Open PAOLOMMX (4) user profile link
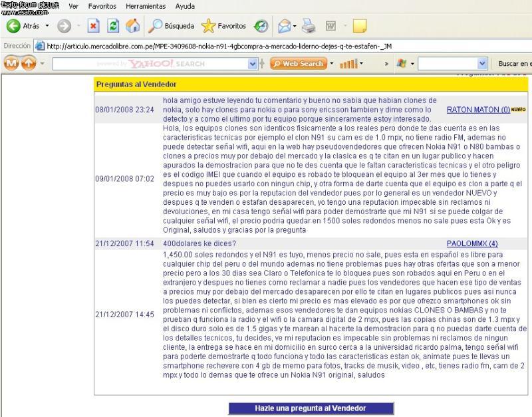This screenshot has width=532, height=417. [x=472, y=243]
